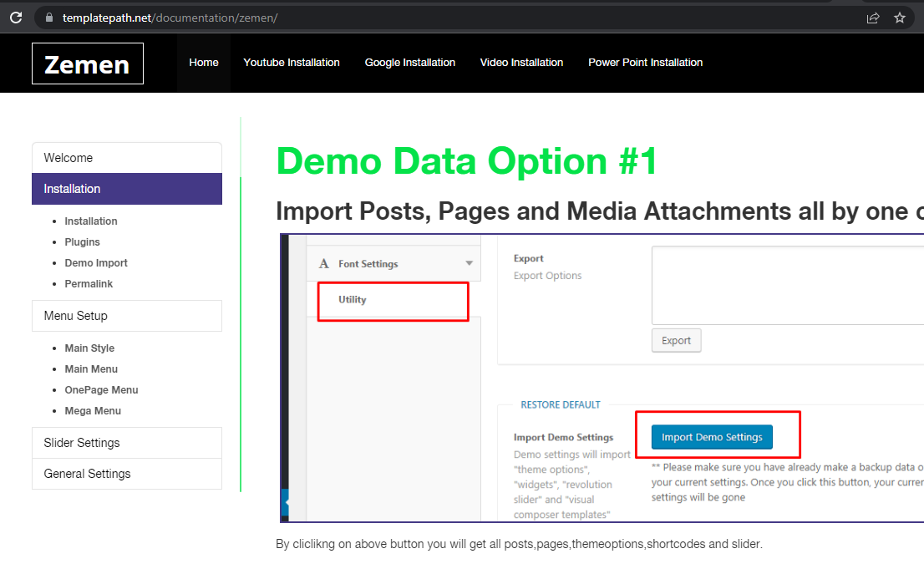The width and height of the screenshot is (924, 569).
Task: Click the Zemen logo
Action: [87, 64]
